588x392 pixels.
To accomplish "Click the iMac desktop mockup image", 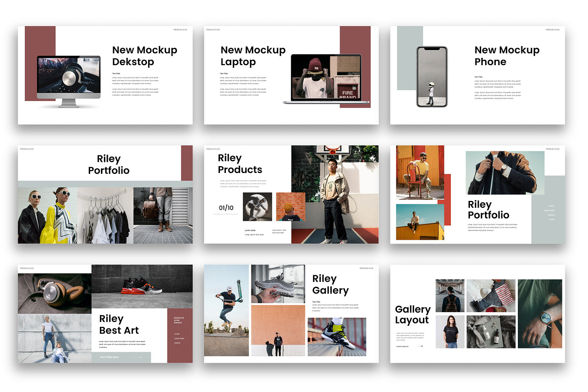I will coord(69,81).
